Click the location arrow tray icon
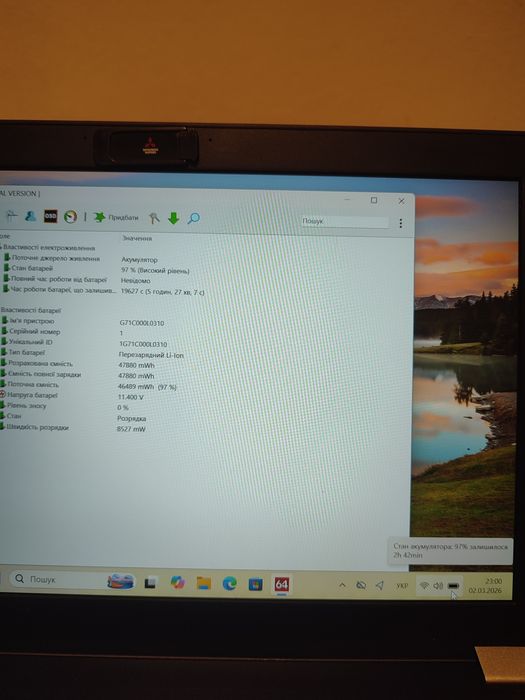 pyautogui.click(x=380, y=585)
